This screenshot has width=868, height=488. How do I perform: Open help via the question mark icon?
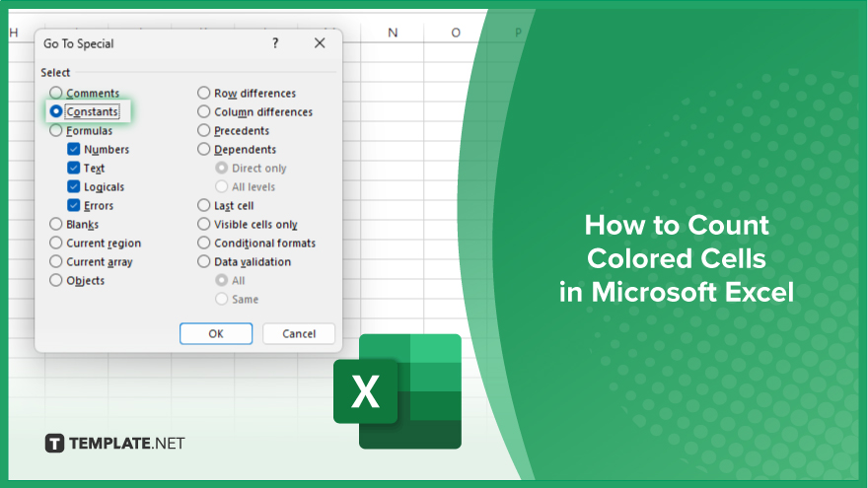[275, 43]
